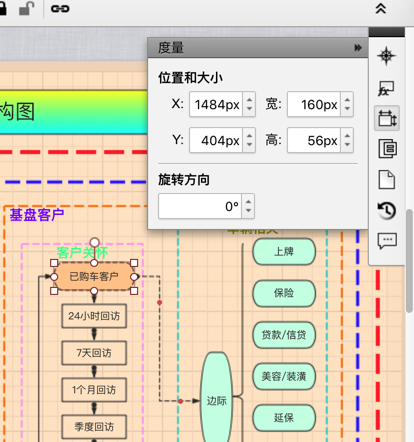This screenshot has height=442, width=414.
Task: Open the navigator compass panel icon
Action: [x=387, y=56]
